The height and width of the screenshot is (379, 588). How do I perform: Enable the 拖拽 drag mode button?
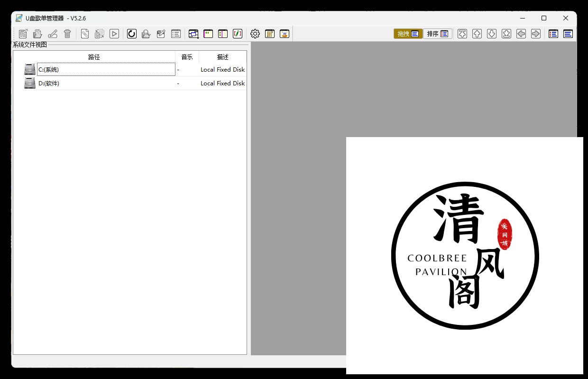[x=408, y=34]
